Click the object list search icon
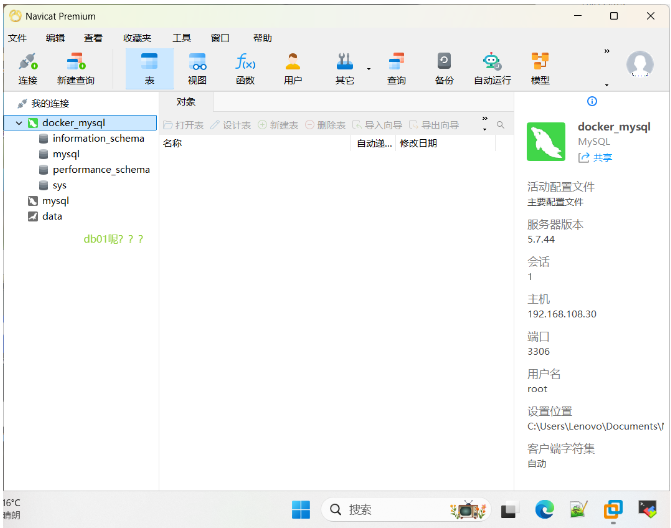Image resolution: width=671 pixels, height=528 pixels. [x=500, y=125]
